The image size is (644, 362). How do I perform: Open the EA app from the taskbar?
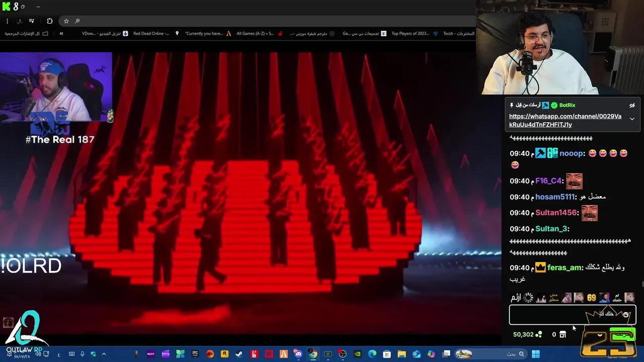tap(210, 354)
